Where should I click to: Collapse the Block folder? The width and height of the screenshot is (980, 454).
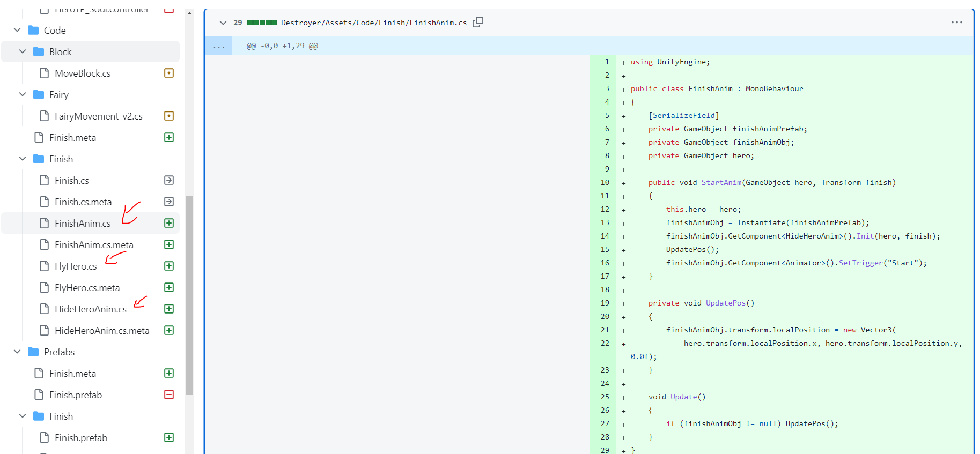pyautogui.click(x=23, y=51)
